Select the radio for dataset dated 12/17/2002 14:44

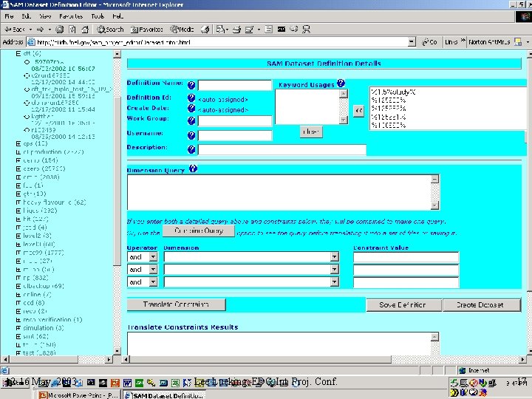pos(27,75)
